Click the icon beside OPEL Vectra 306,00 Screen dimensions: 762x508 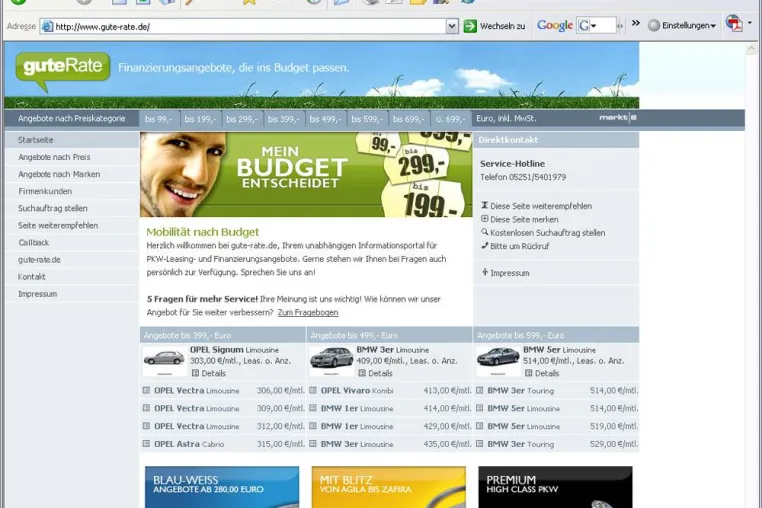[146, 390]
